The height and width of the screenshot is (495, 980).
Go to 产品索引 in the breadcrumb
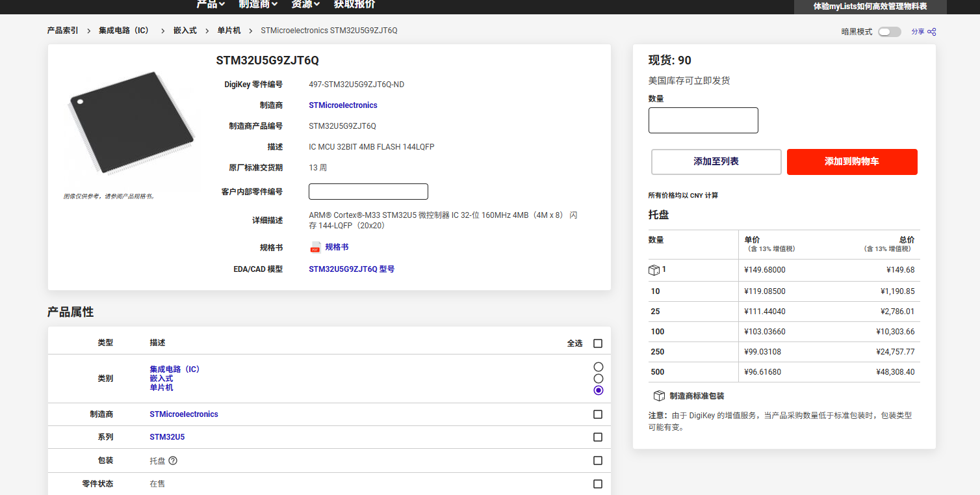pos(62,31)
